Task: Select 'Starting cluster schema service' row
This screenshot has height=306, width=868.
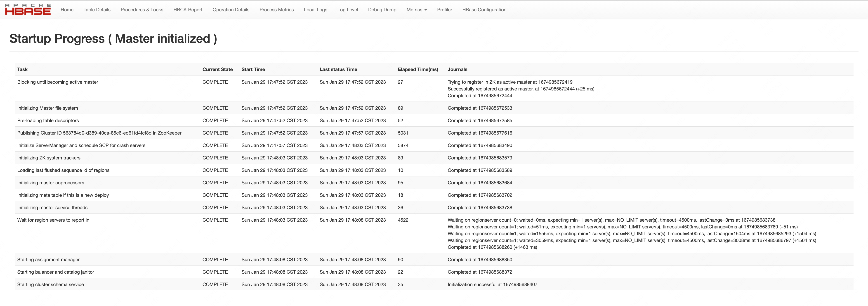Action: click(51, 285)
